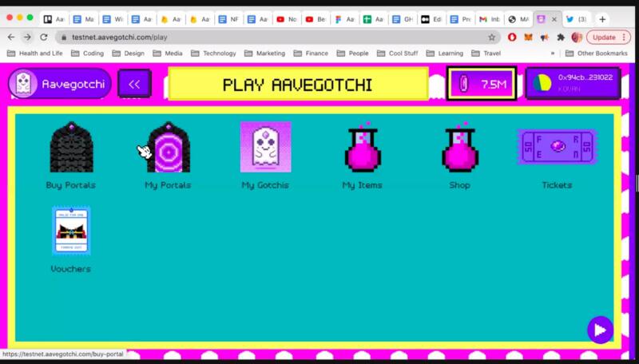Click the browser back arrow
This screenshot has height=364, width=639.
tap(11, 37)
